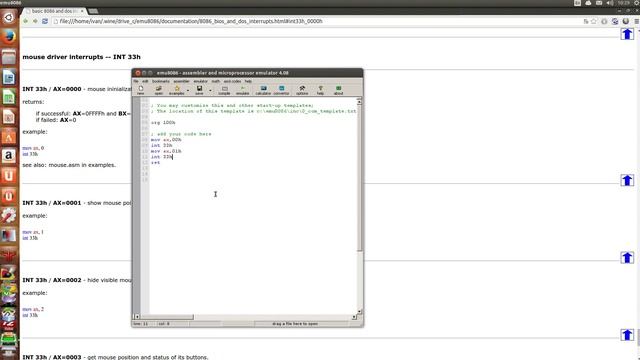Open the 'ascii codes' menu
Image resolution: width=640 pixels, height=360 pixels.
tap(232, 81)
